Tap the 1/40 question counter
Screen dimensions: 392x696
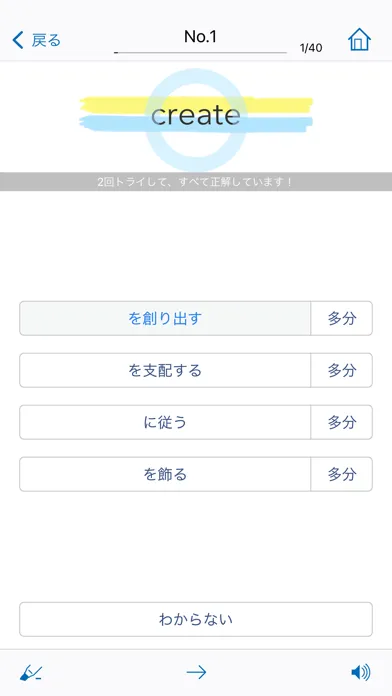[311, 48]
